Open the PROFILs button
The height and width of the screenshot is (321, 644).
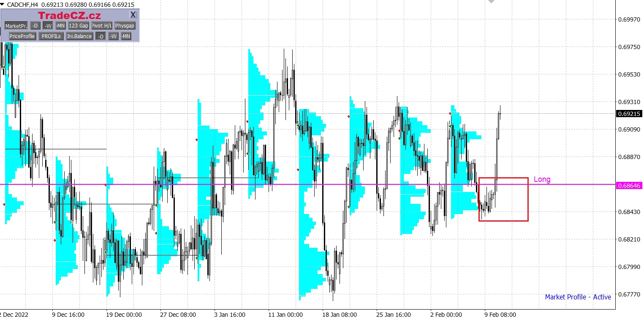52,36
